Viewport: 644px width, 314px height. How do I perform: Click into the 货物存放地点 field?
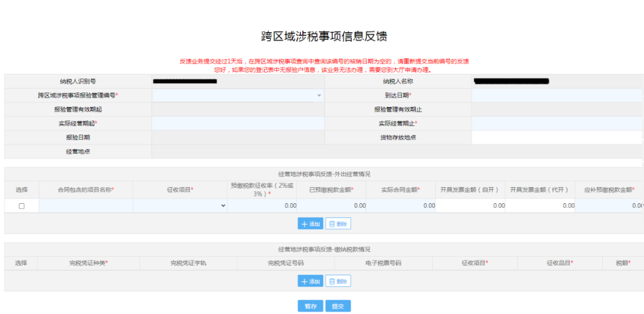pos(557,138)
